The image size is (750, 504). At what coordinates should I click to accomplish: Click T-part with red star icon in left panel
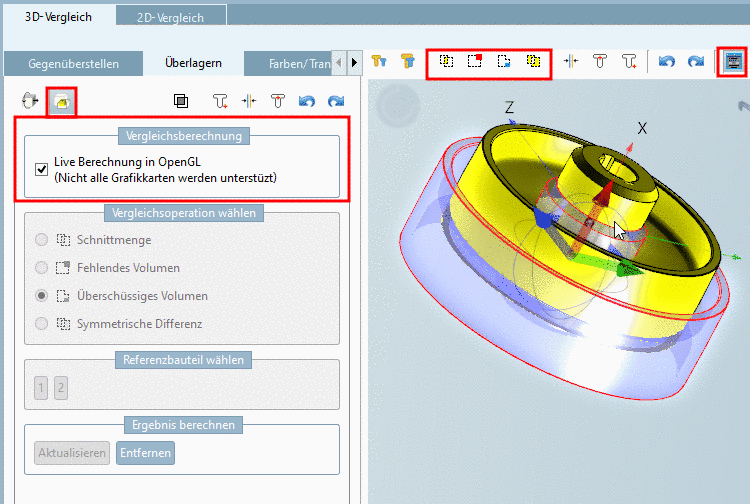tap(220, 101)
